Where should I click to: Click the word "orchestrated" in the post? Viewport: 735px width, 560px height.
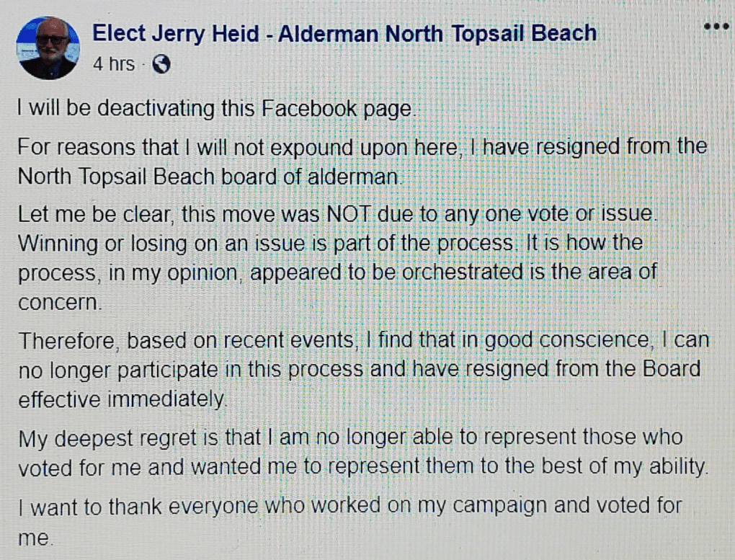pos(487,274)
